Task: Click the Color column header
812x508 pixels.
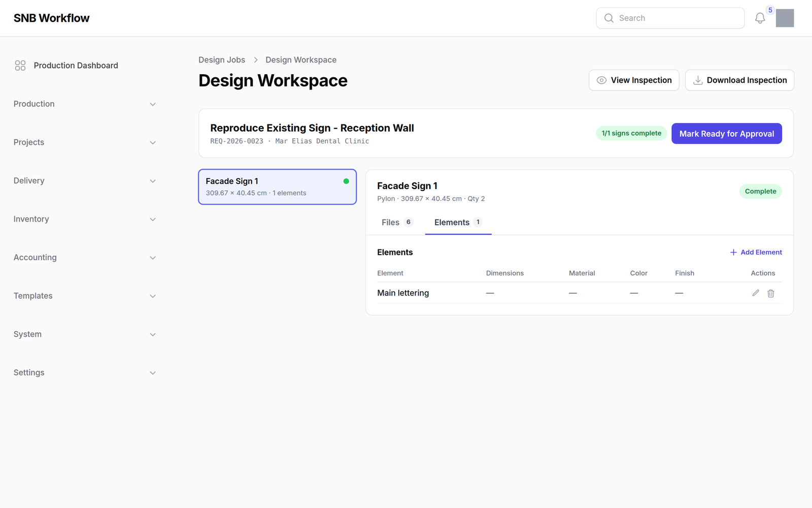Action: click(x=639, y=273)
